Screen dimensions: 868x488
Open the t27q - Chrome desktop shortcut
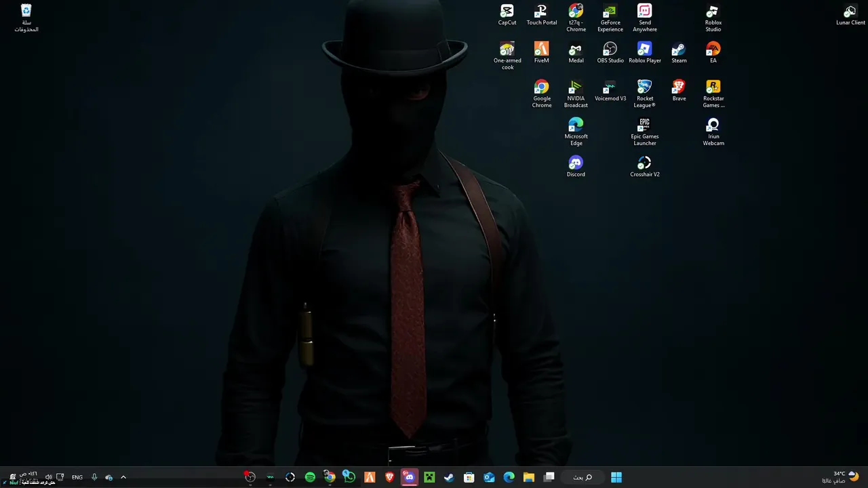click(576, 18)
